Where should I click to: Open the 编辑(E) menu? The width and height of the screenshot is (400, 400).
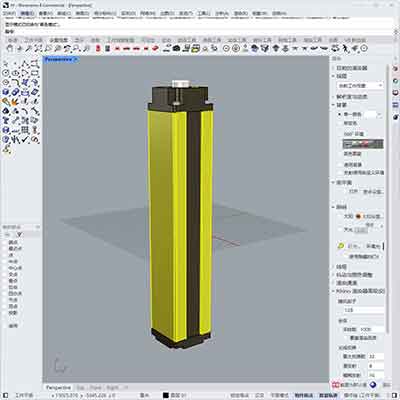[27, 14]
